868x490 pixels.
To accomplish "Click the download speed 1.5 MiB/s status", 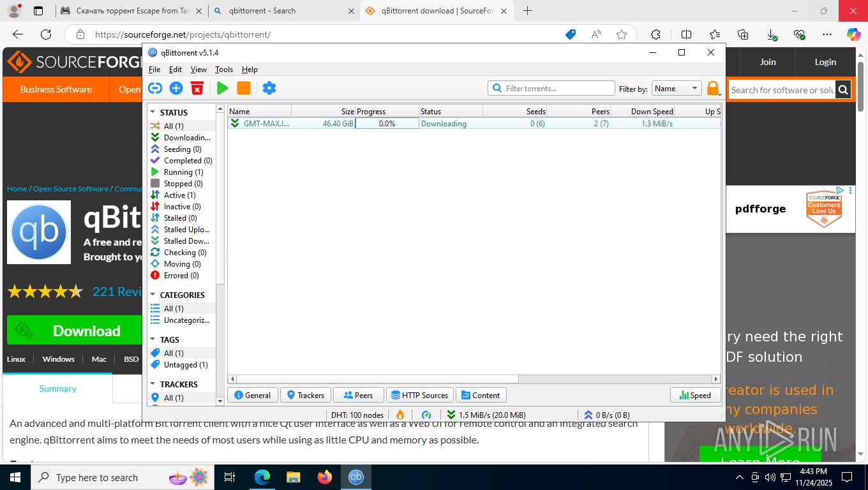I will pyautogui.click(x=486, y=415).
